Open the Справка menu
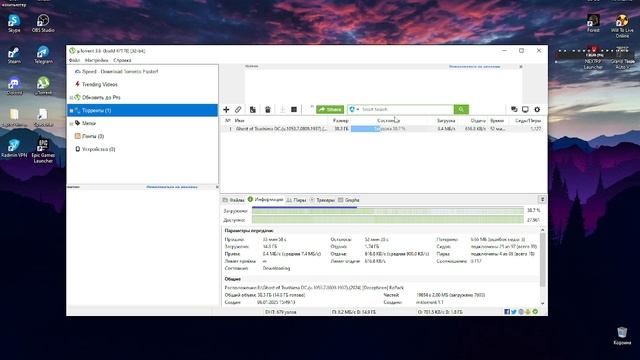This screenshot has width=640, height=360. click(122, 60)
